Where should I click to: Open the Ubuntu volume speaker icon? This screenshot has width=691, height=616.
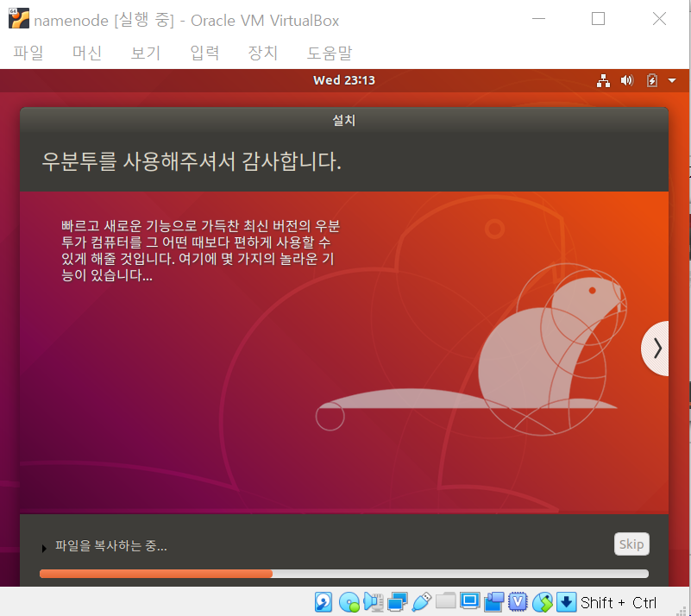pos(627,80)
